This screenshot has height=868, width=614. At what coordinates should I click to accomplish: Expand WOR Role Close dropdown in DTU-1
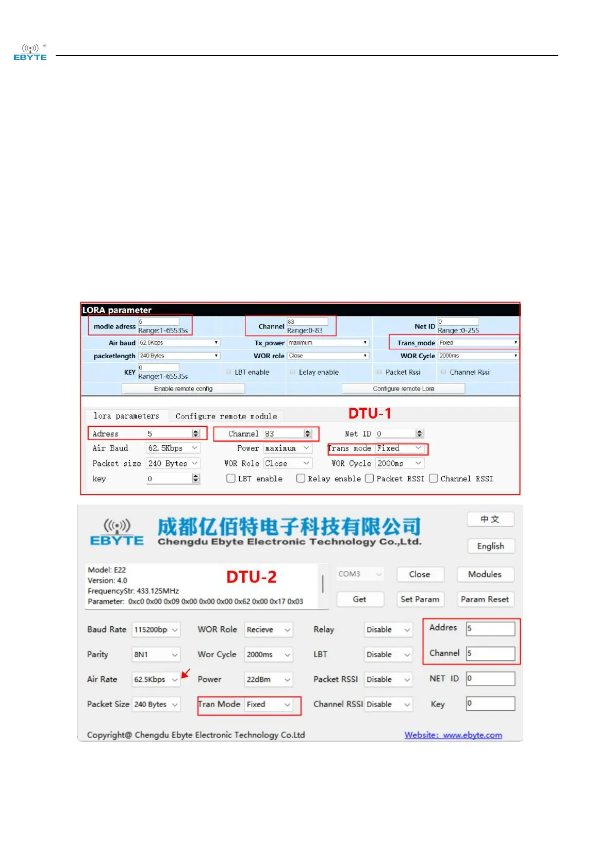tap(288, 463)
